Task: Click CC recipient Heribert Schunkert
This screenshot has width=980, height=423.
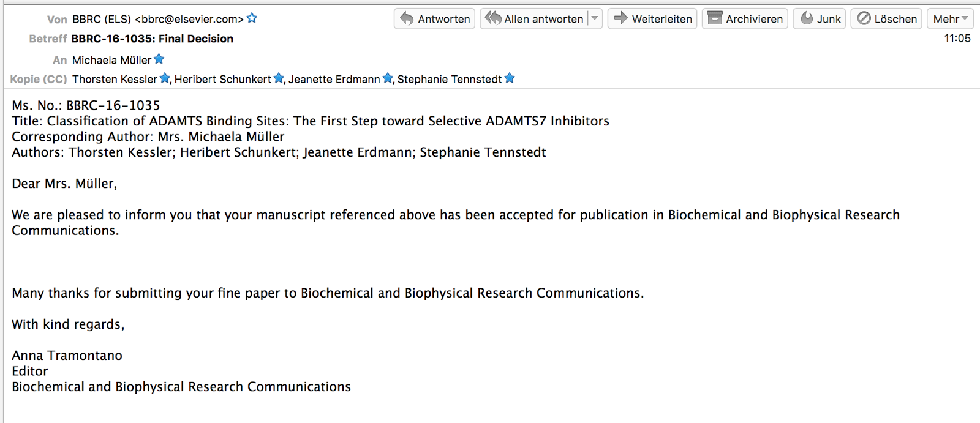Action: (x=222, y=79)
